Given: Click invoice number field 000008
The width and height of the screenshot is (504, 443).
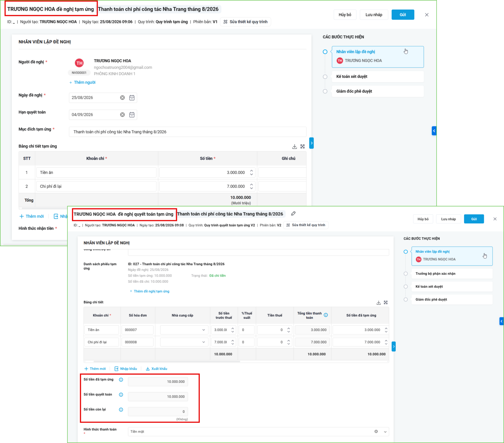Looking at the screenshot, I should click(138, 342).
